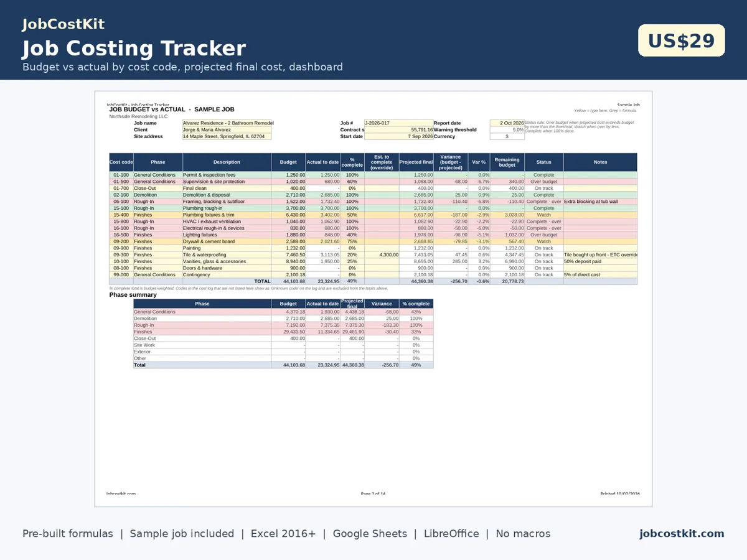Viewport: 747px width, 560px height.
Task: Click the 4,300.00 est. to complete override
Action: tap(382, 254)
